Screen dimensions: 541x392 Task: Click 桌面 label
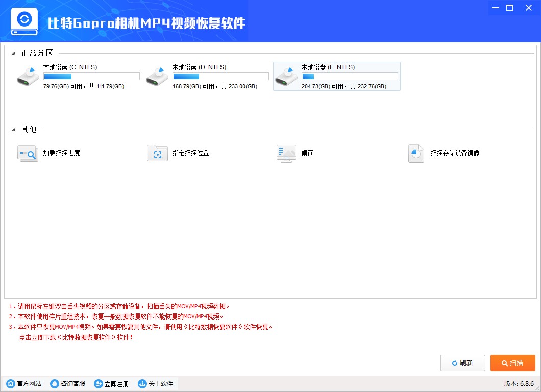click(x=307, y=153)
